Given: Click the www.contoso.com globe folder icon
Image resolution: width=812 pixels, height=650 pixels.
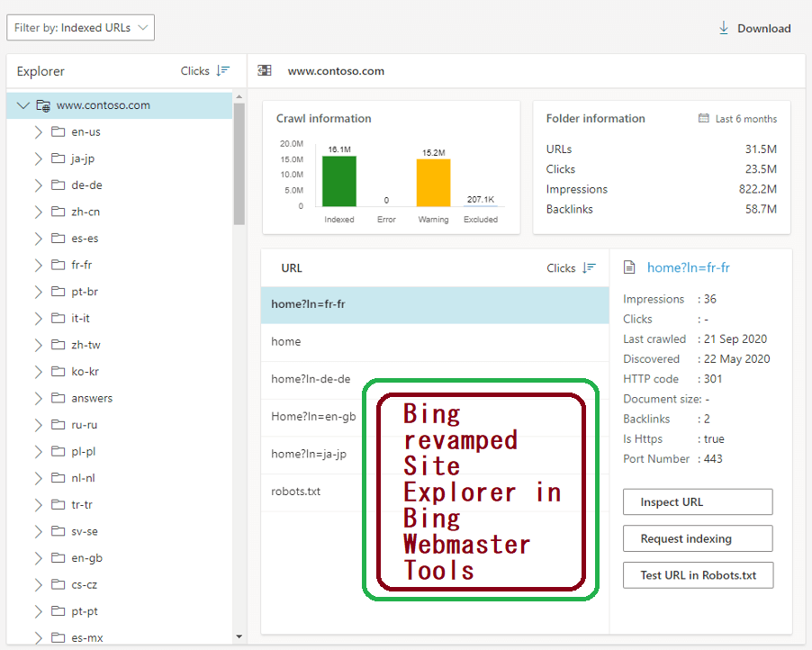Looking at the screenshot, I should tap(43, 105).
